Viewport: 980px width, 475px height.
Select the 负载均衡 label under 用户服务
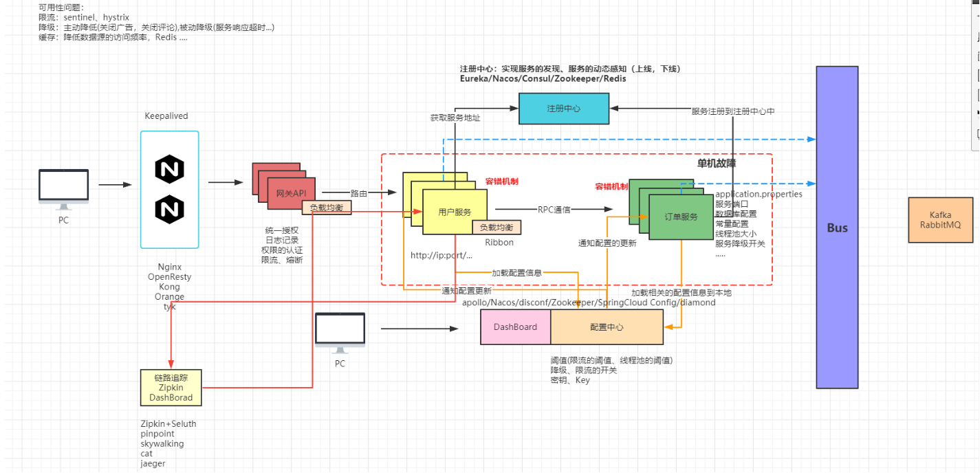pos(497,227)
